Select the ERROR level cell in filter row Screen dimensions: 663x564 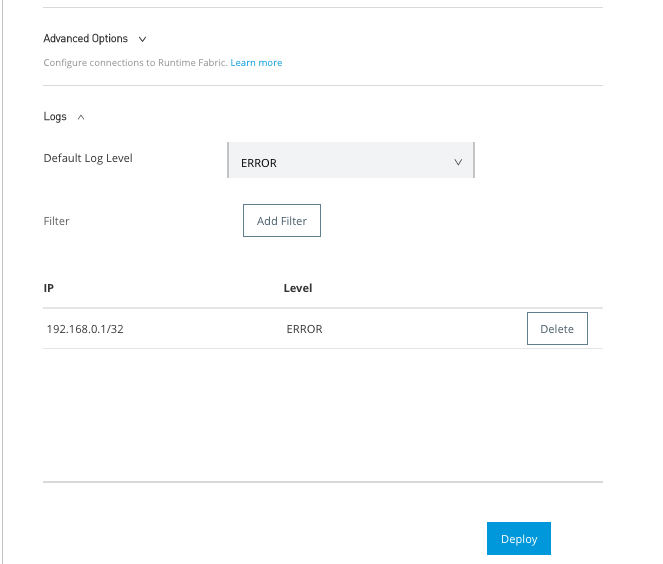pyautogui.click(x=304, y=329)
